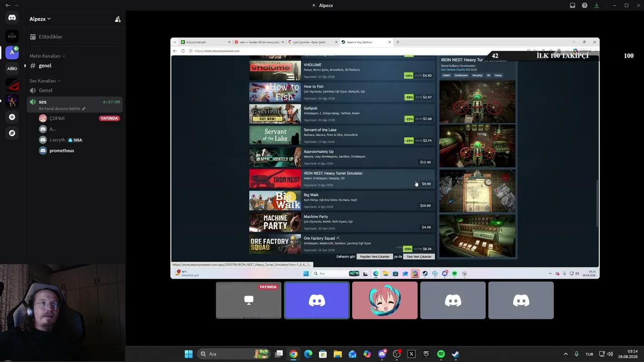Select the screen share tile marked YAYINDA
The height and width of the screenshot is (362, 644).
point(249,300)
